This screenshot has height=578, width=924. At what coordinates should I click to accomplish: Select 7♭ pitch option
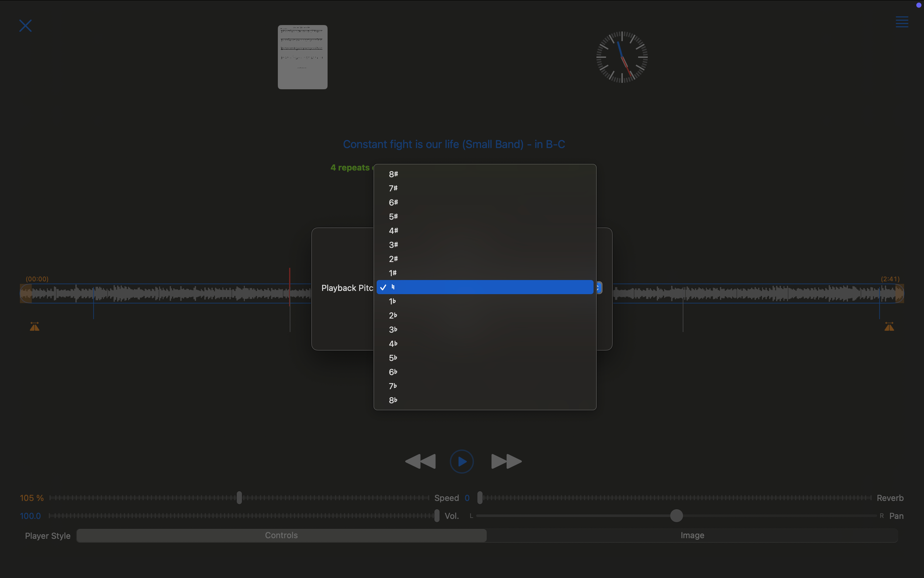485,386
